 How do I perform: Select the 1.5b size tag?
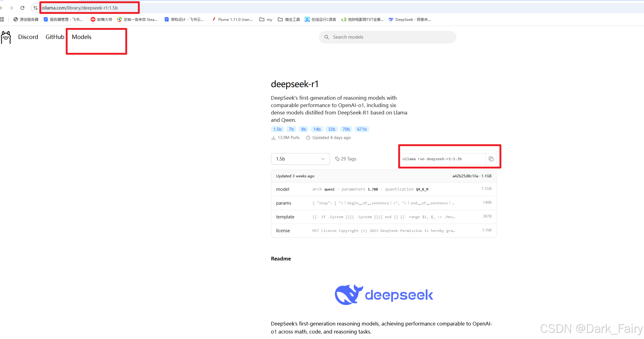[277, 129]
